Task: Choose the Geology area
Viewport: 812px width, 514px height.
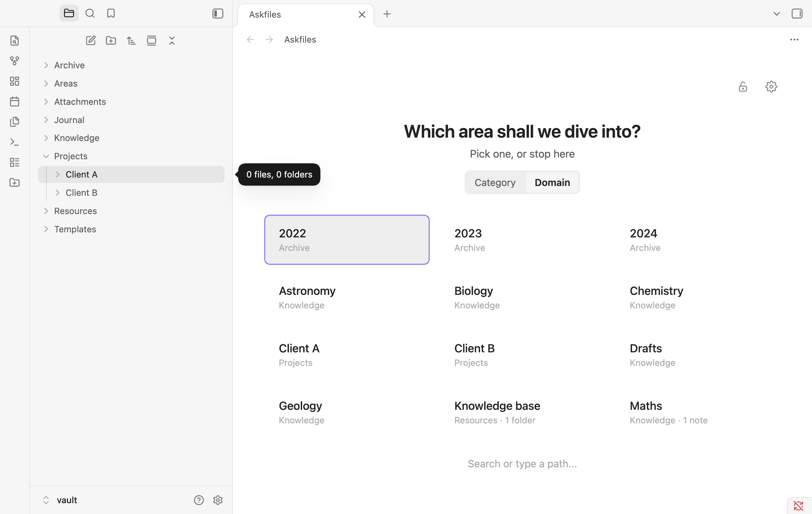Action: [347, 412]
